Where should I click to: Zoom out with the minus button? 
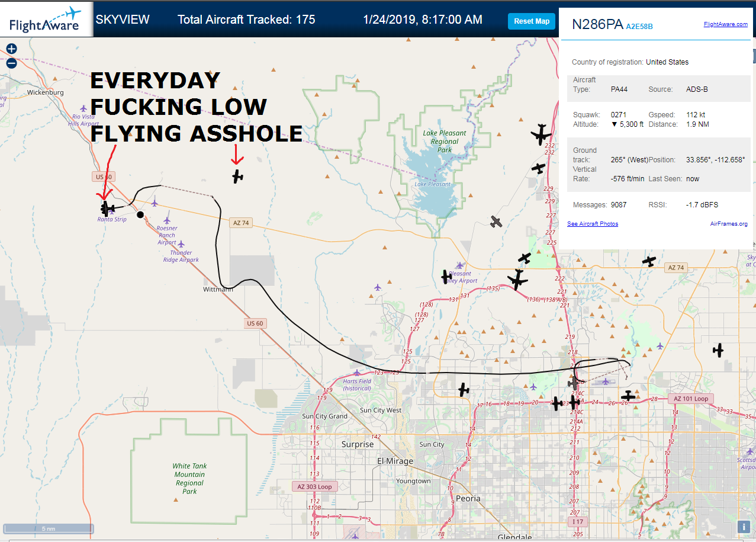point(11,62)
